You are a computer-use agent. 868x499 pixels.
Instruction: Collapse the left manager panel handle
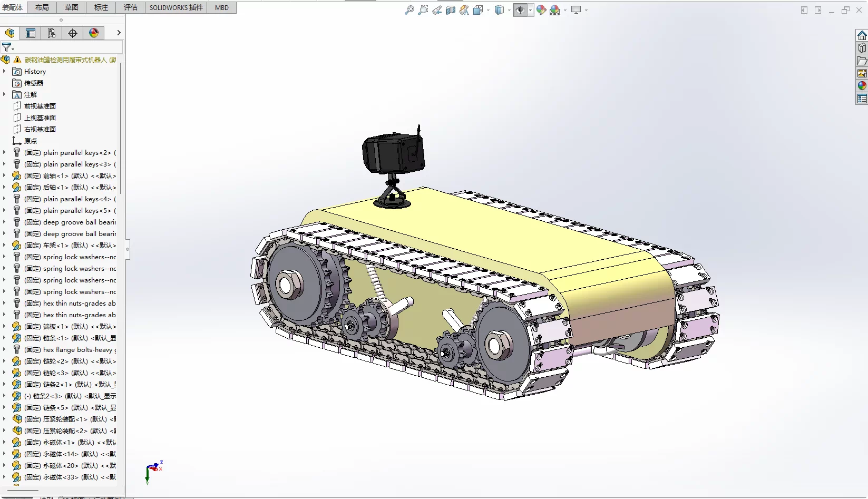click(x=127, y=249)
